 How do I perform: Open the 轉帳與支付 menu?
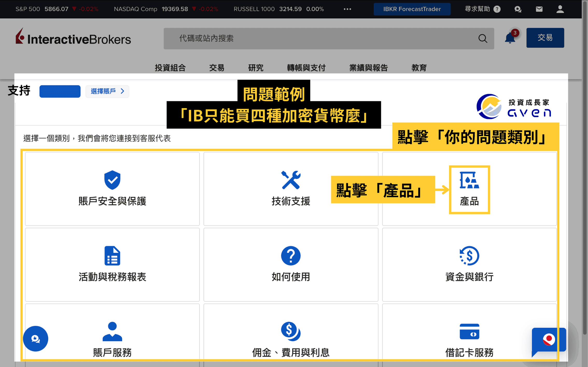click(x=306, y=68)
